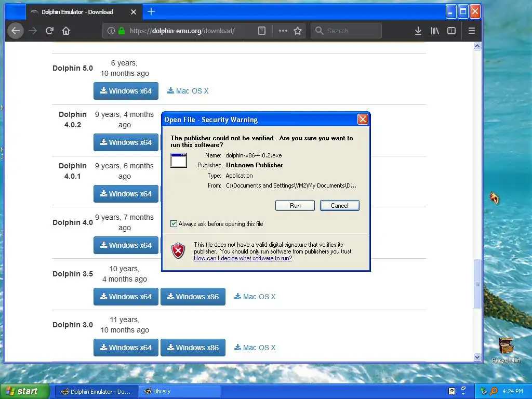This screenshot has width=532, height=399.
Task: Close the Open File - Security Warning dialog
Action: click(x=363, y=119)
